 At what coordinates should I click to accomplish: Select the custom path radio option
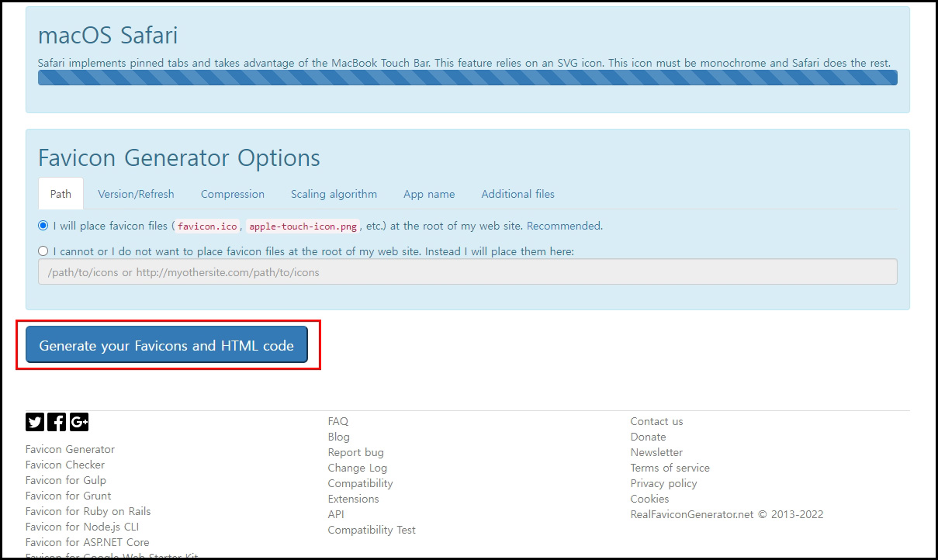(x=43, y=251)
